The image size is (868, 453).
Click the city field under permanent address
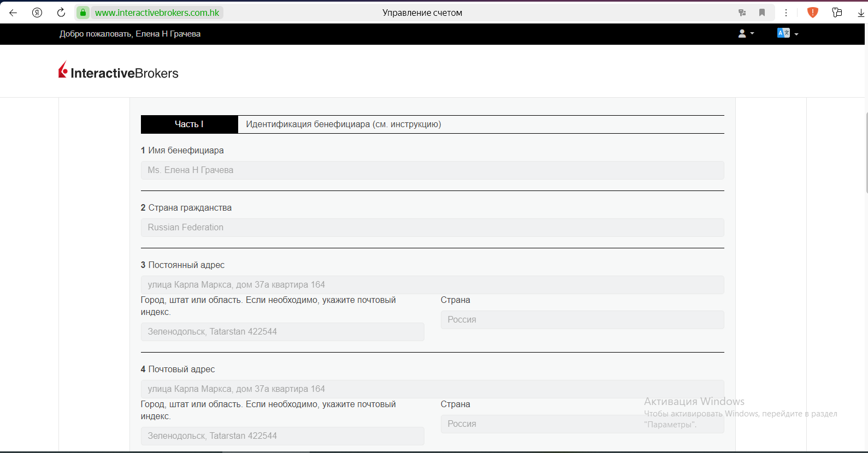pos(282,332)
